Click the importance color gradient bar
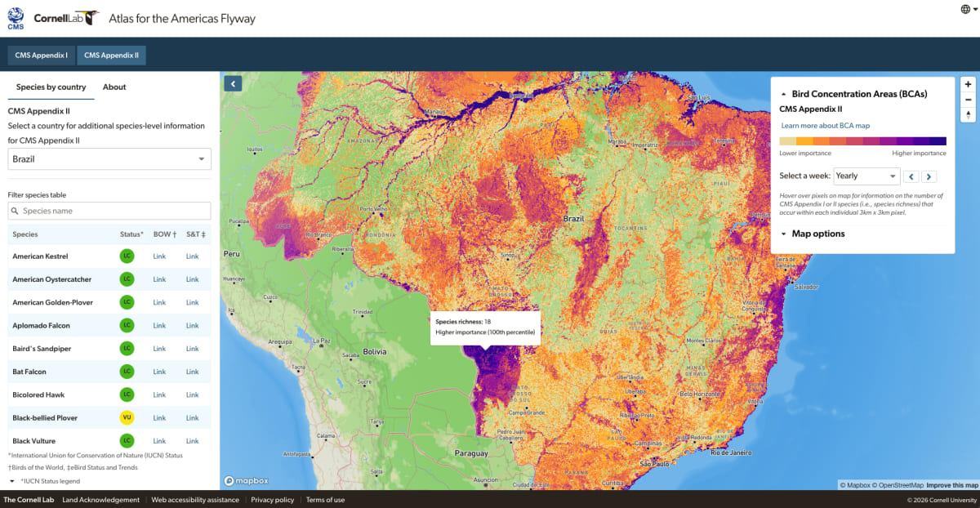The width and height of the screenshot is (980, 508). (862, 141)
